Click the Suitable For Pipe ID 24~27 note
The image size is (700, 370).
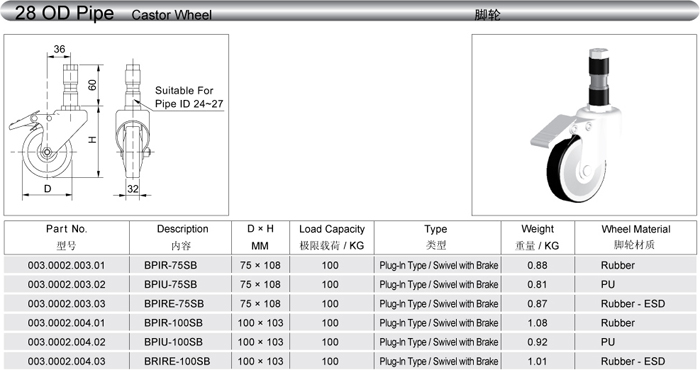pyautogui.click(x=188, y=97)
